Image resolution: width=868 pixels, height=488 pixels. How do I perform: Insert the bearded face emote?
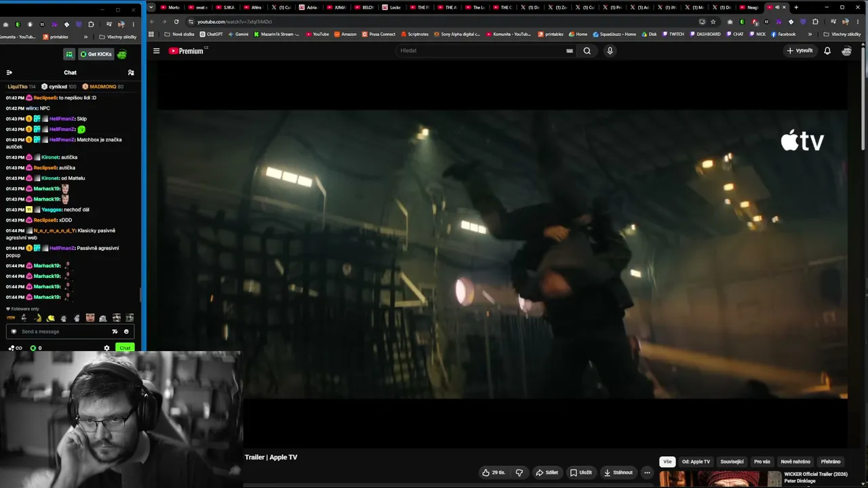(x=90, y=318)
